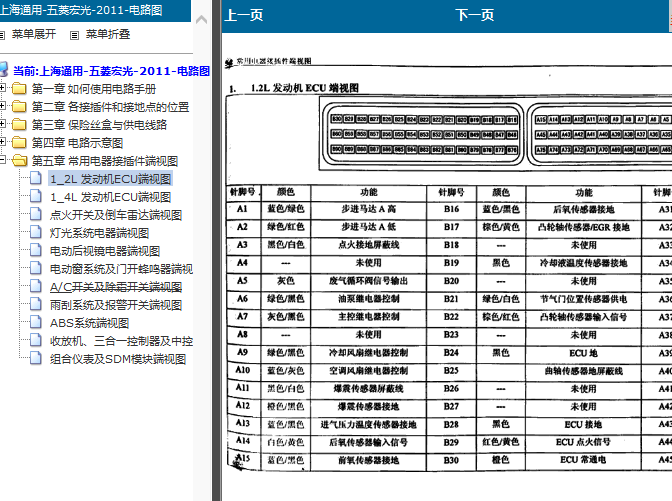Click the page icon for 点火开关及倒车雷达端视图
This screenshot has width=672, height=501.
[x=36, y=214]
